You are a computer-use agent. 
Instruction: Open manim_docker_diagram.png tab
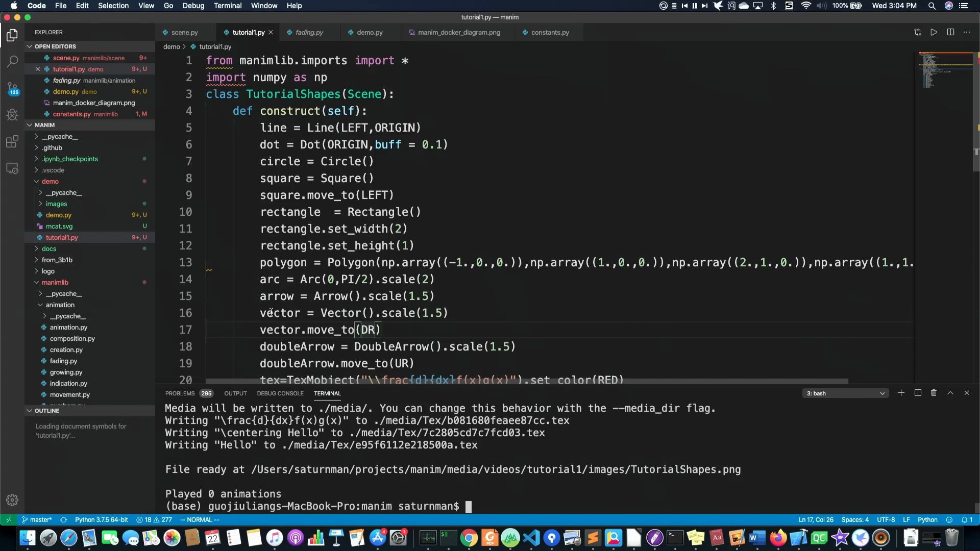[459, 32]
